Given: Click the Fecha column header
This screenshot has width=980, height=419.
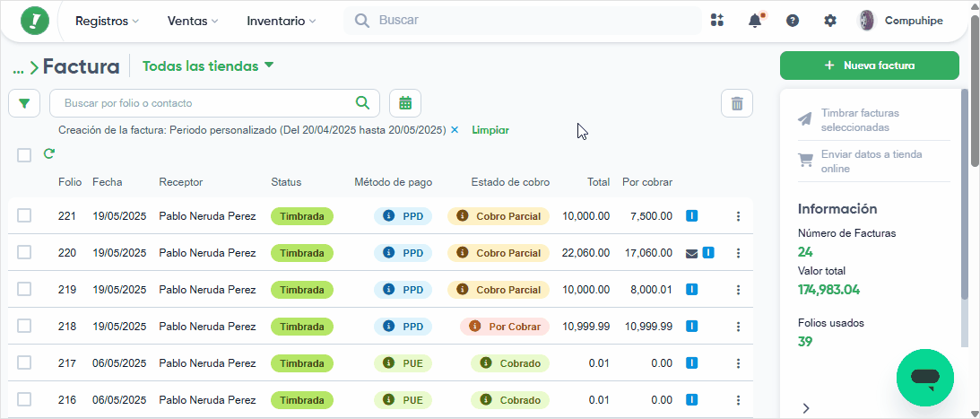Looking at the screenshot, I should pos(108,182).
